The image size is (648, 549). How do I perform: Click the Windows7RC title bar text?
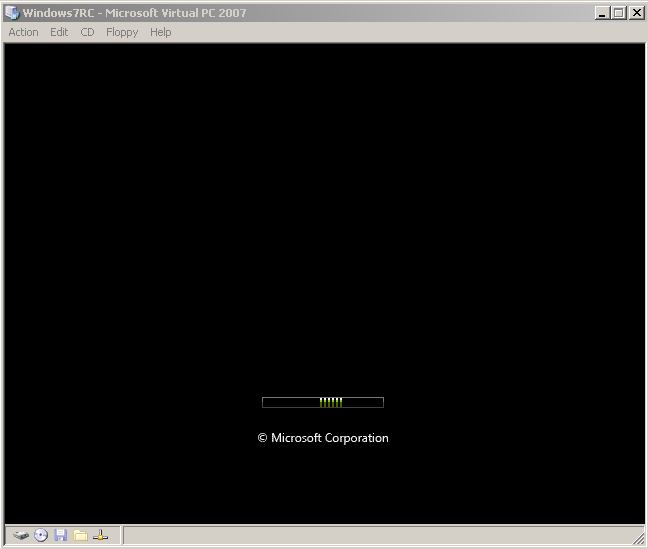coord(134,13)
